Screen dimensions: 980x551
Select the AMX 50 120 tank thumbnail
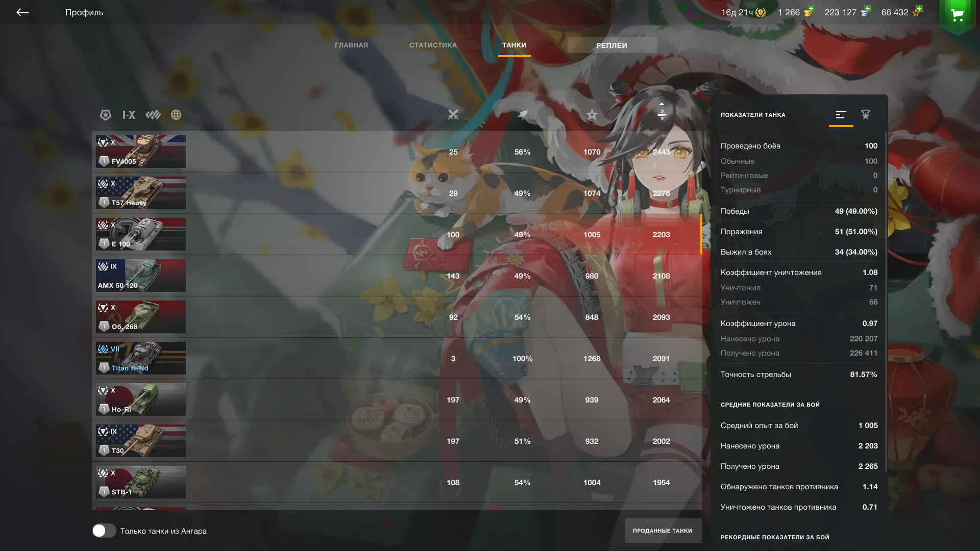point(141,275)
